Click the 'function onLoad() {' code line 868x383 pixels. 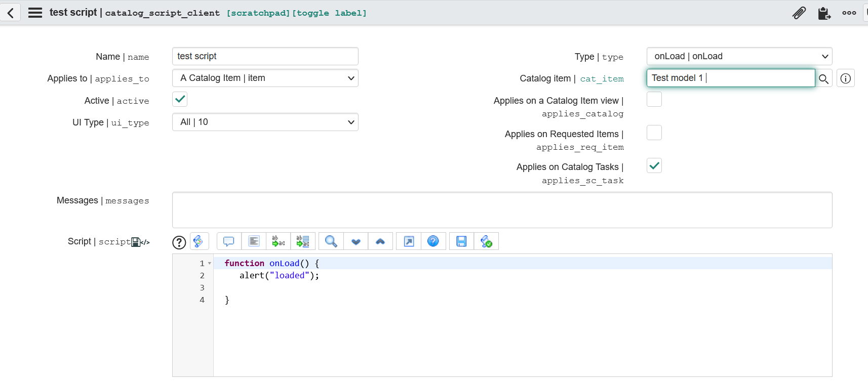[x=272, y=264]
